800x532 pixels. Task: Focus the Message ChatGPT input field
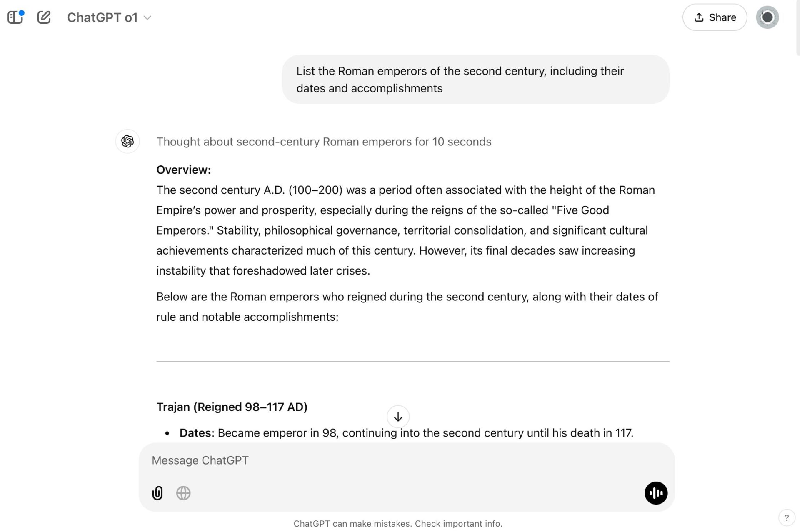(396, 460)
